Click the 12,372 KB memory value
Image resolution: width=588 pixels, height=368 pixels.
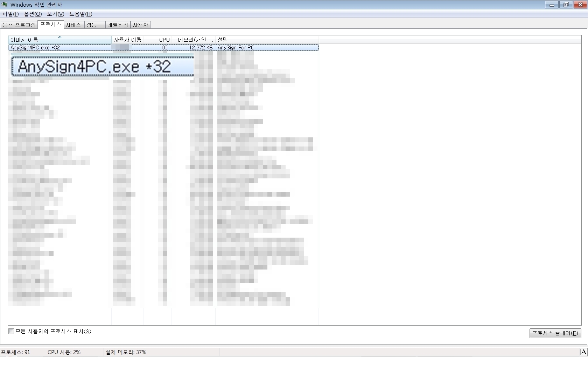point(201,48)
